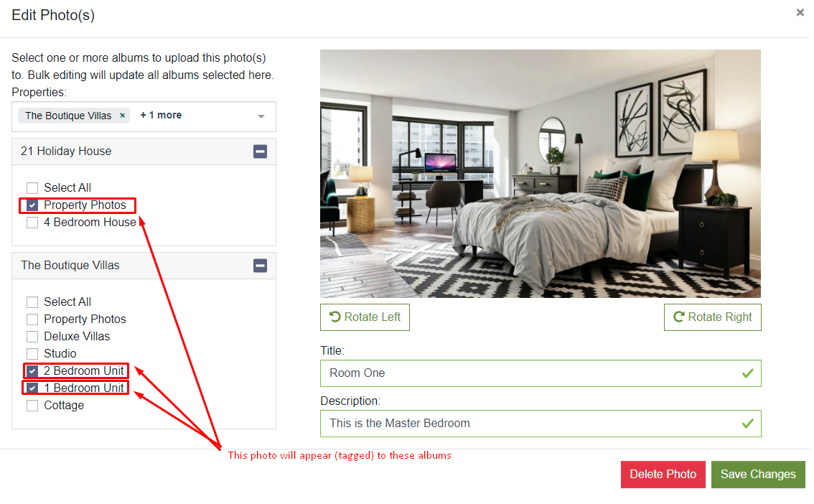Click the Rotate Right button
This screenshot has width=814, height=504.
(712, 317)
